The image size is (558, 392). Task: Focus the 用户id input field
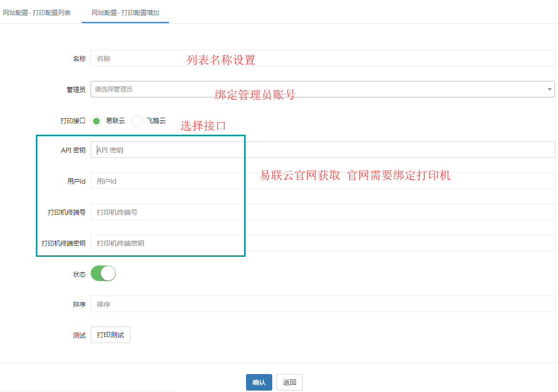tap(323, 181)
